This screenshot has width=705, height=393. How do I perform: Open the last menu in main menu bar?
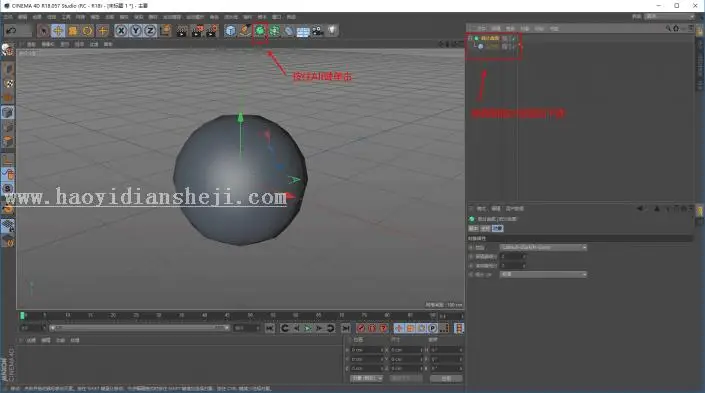(291, 17)
